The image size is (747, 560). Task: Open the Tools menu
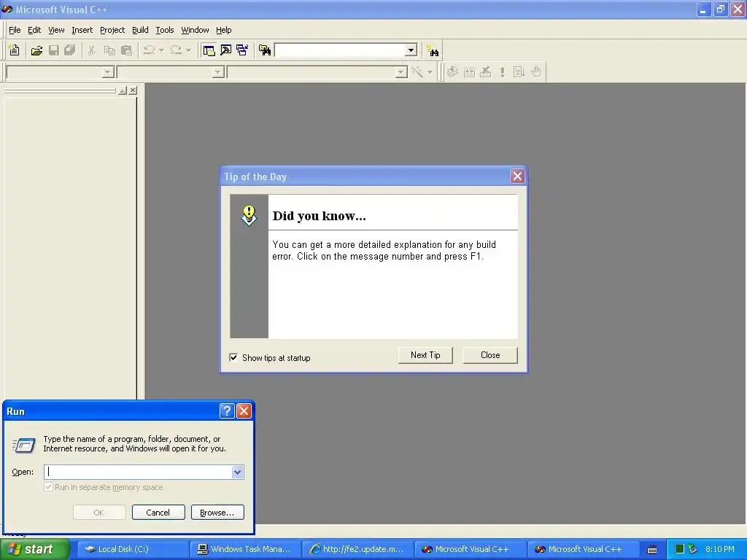pyautogui.click(x=165, y=30)
